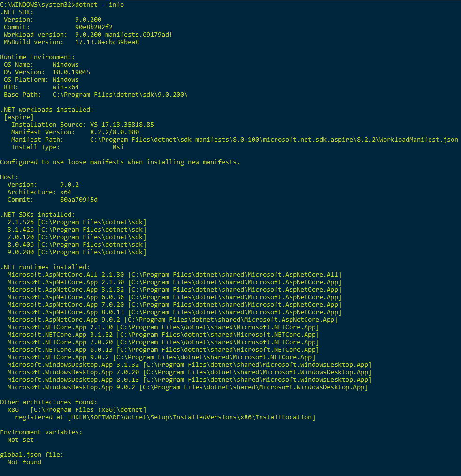Select the commit hash 90e8b202f2
The image size is (461, 476).
pos(94,27)
